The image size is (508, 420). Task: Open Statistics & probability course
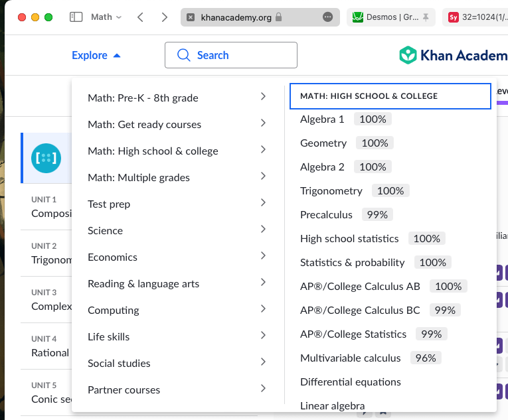pos(352,263)
